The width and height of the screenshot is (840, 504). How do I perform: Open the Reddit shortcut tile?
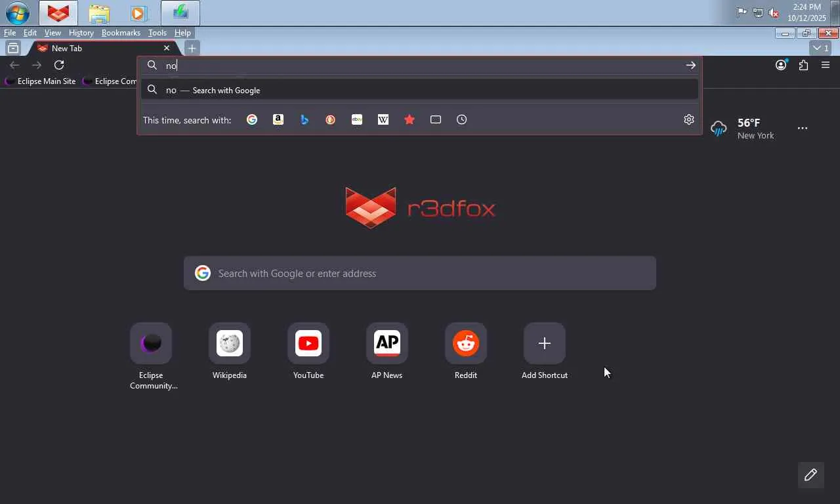466,352
